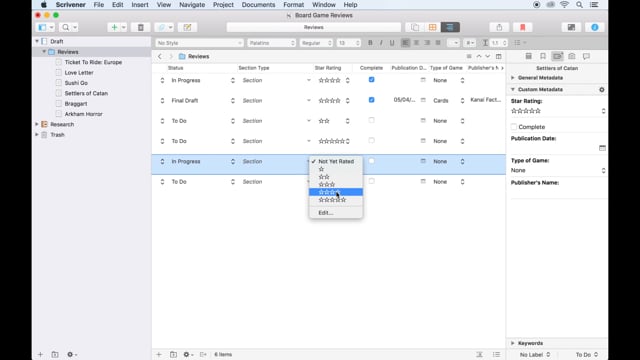Open Inspector Bookmarks tab icon
This screenshot has height=360, width=640.
543,56
